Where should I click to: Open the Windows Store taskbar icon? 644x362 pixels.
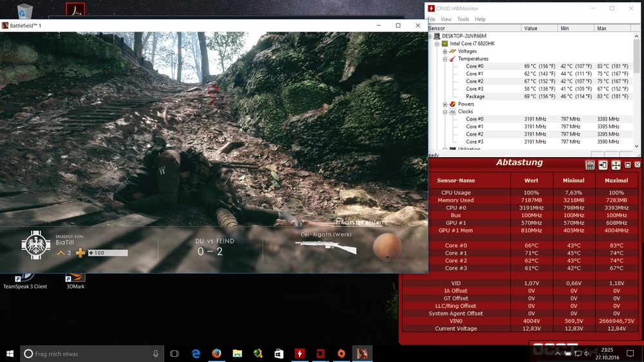click(x=279, y=354)
